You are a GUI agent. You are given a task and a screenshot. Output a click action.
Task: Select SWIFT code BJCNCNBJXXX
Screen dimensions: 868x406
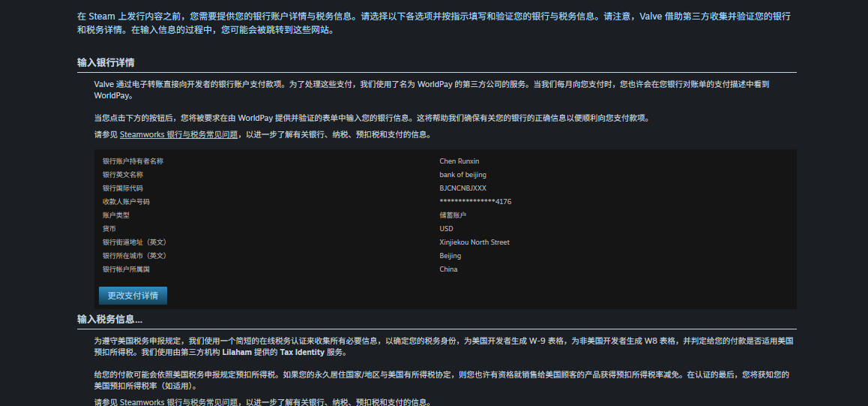pyautogui.click(x=462, y=188)
